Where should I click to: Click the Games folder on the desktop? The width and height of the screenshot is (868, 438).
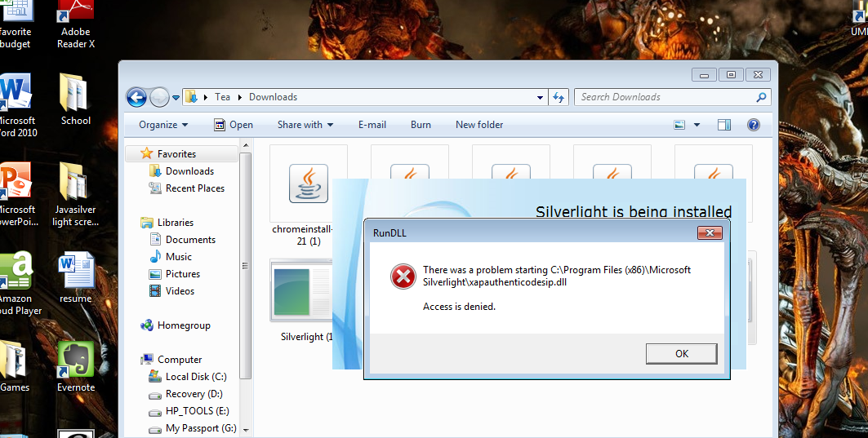[x=14, y=366]
